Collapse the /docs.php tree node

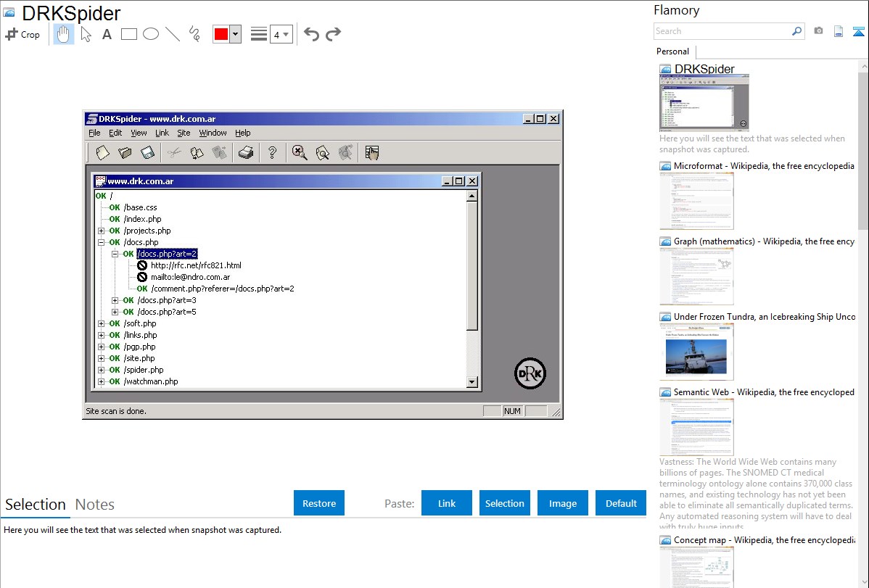[102, 242]
